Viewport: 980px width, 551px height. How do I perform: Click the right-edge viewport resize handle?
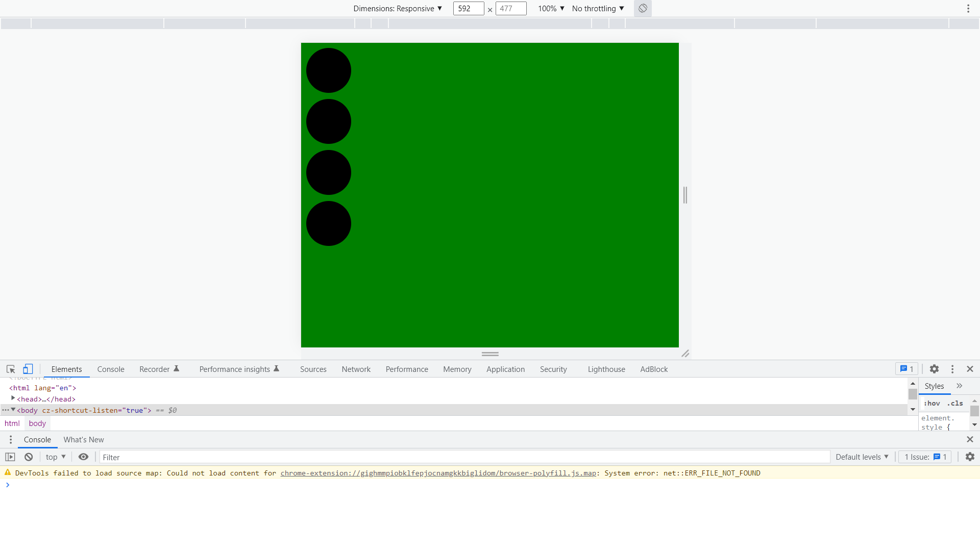pos(685,195)
